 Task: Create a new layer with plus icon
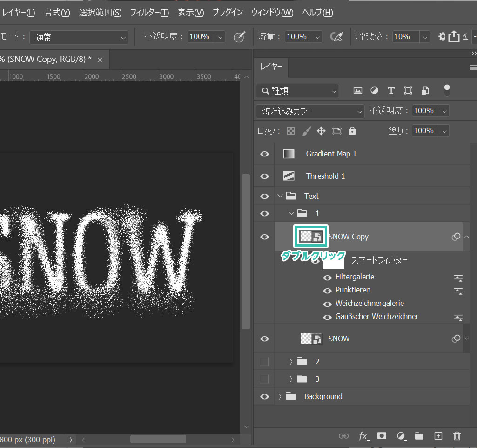coord(438,436)
